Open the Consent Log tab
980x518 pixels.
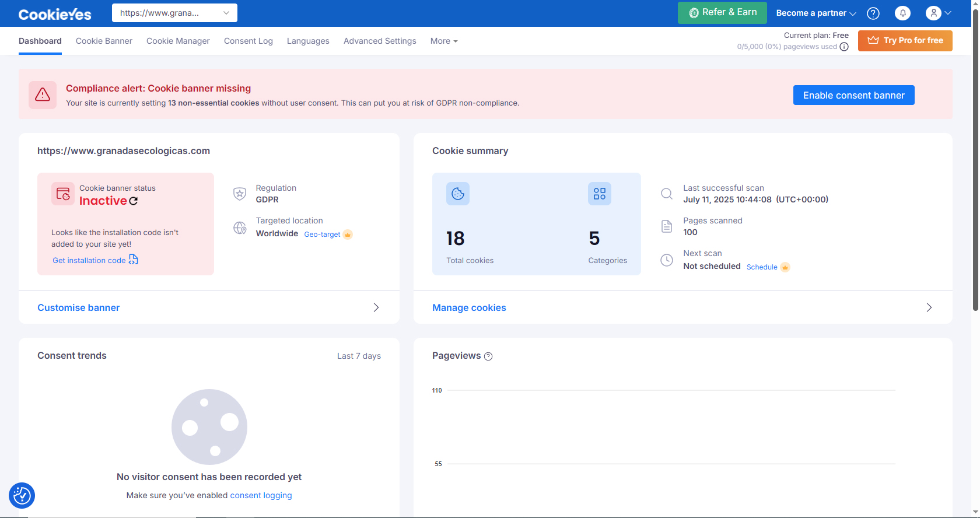coord(249,41)
